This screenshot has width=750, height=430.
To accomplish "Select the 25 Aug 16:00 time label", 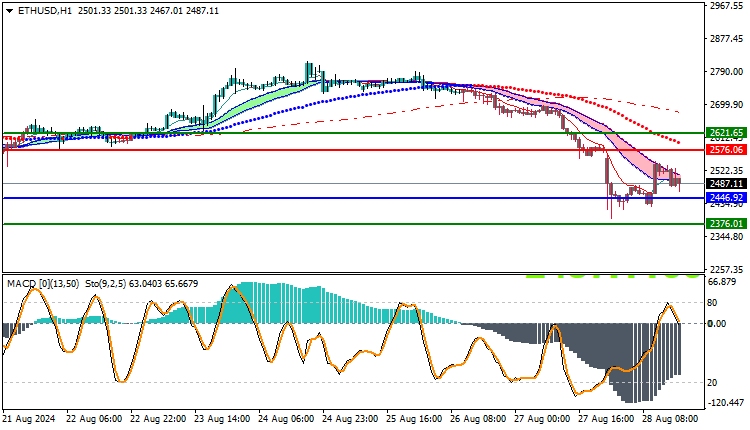I will coord(414,419).
